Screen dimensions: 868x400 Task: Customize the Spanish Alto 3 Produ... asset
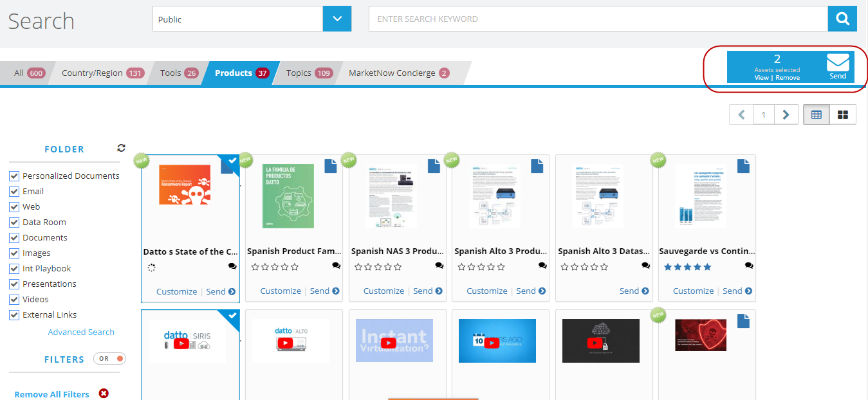coord(487,291)
